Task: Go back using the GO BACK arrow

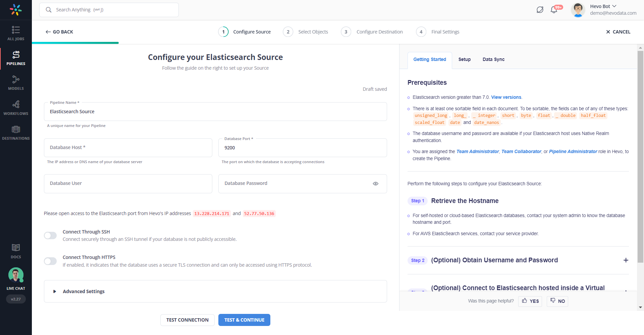Action: pos(59,32)
